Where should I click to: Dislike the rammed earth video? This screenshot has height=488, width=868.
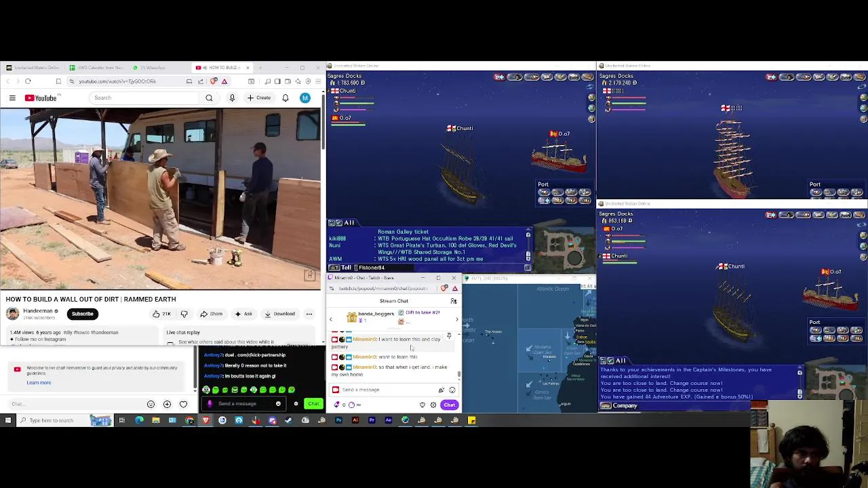184,314
